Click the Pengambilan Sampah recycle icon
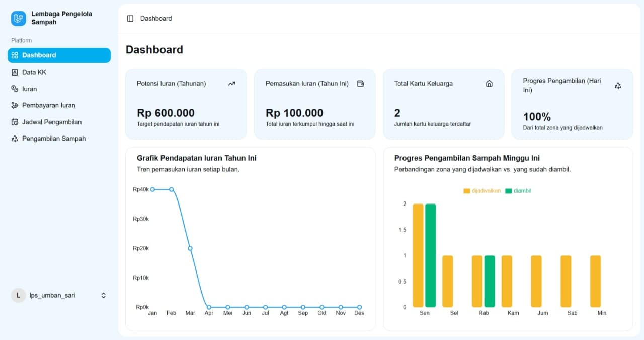The height and width of the screenshot is (340, 644). coord(15,139)
